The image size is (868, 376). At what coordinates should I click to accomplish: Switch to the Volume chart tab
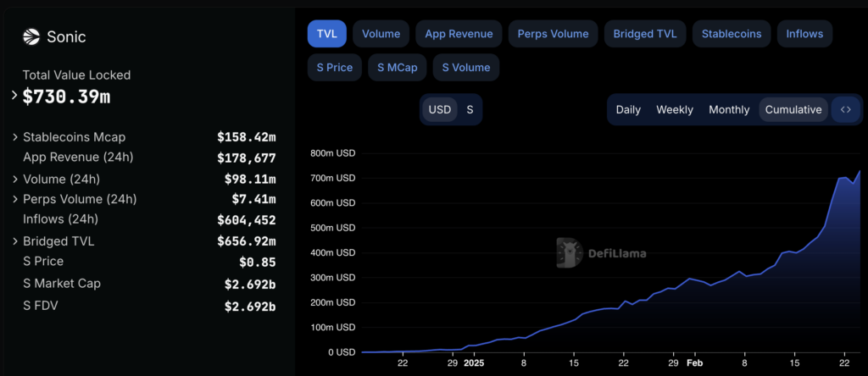[x=381, y=34]
